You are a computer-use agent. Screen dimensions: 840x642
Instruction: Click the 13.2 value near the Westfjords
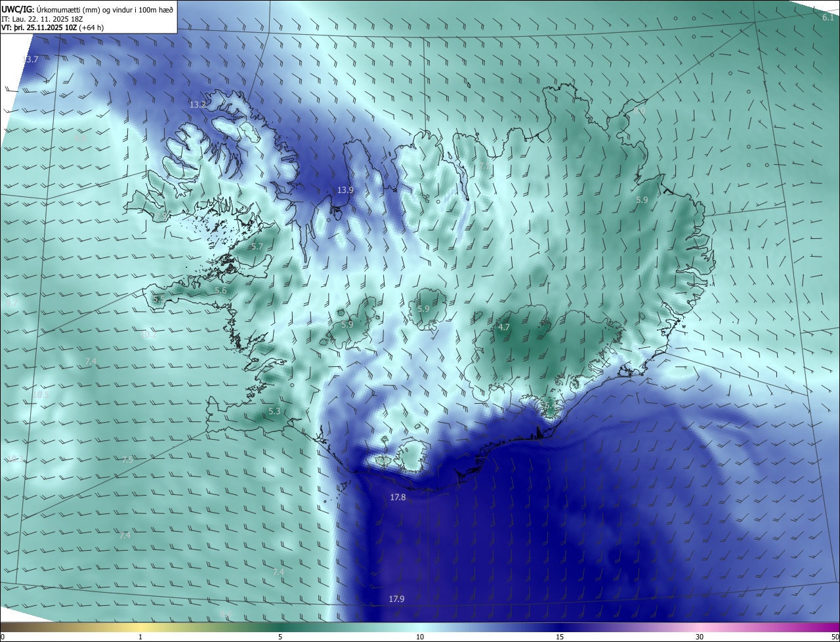[198, 104]
